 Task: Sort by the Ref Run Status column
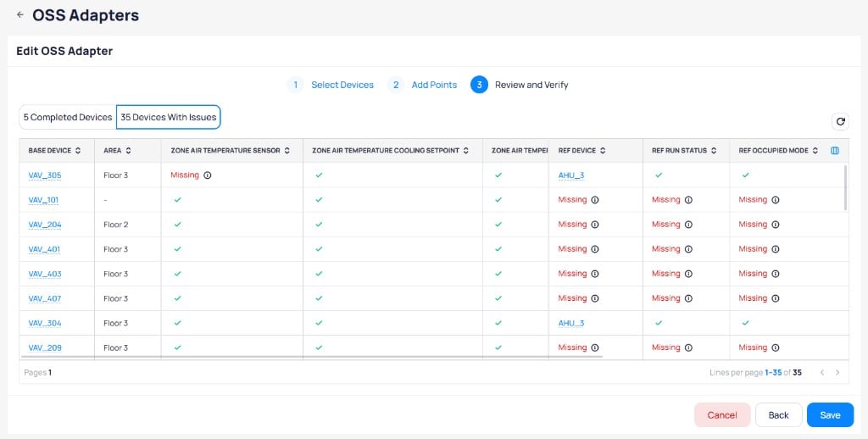pyautogui.click(x=714, y=151)
